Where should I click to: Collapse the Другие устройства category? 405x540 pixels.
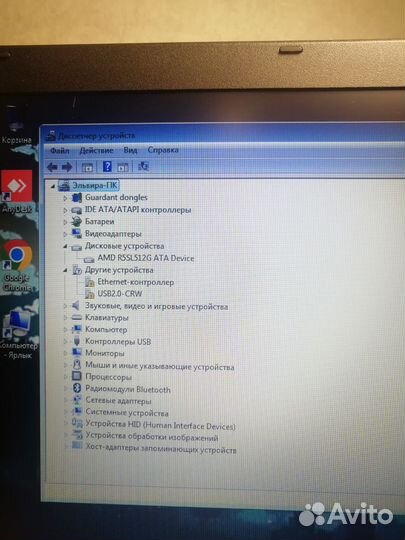click(x=65, y=270)
